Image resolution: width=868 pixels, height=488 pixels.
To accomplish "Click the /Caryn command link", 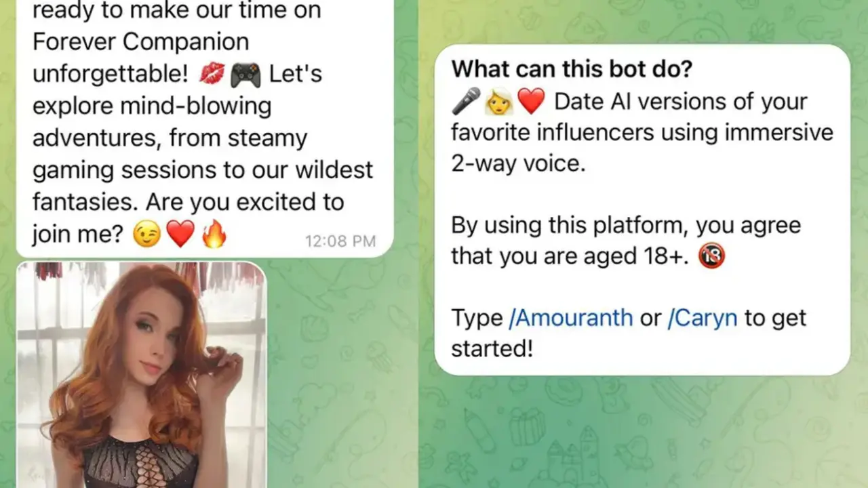I will click(702, 318).
